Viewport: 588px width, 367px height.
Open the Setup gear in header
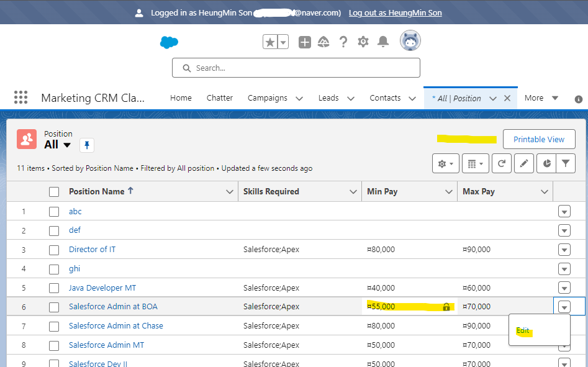363,42
